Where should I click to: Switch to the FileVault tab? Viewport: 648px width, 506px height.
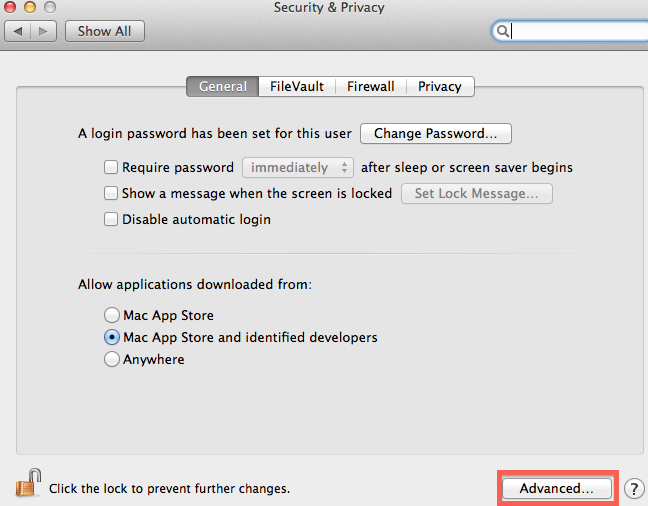click(297, 86)
